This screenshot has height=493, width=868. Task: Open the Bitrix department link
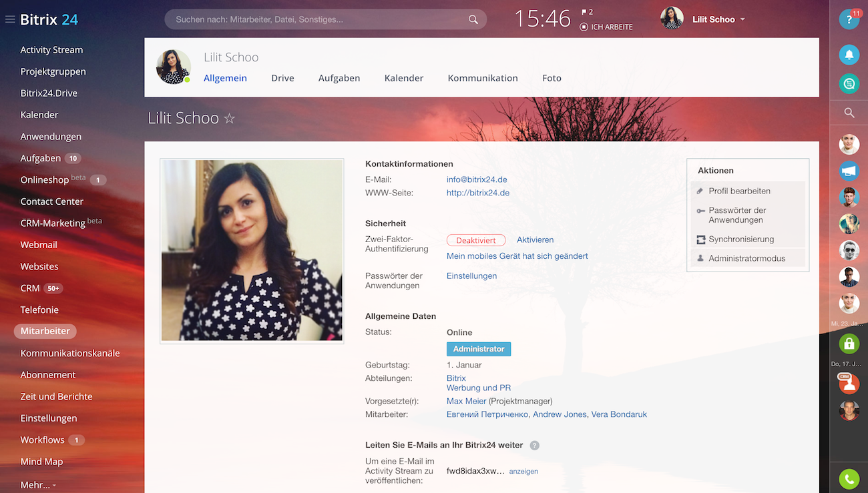tap(456, 378)
